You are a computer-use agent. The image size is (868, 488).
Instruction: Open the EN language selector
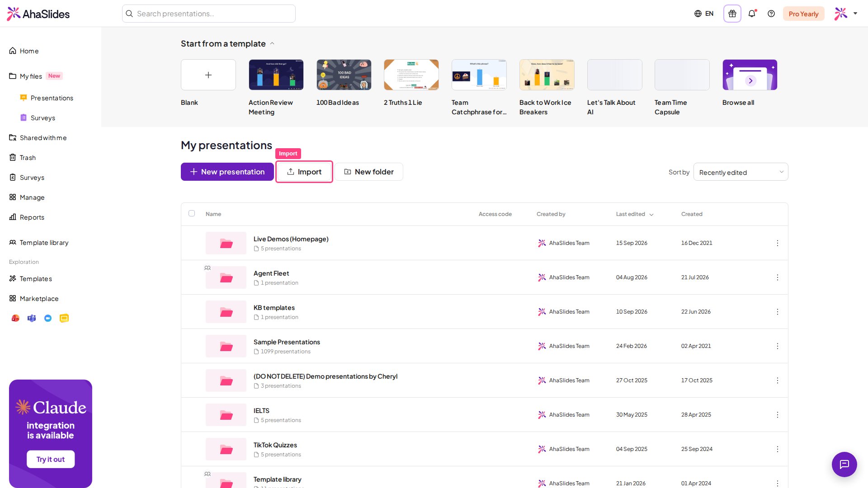click(704, 14)
